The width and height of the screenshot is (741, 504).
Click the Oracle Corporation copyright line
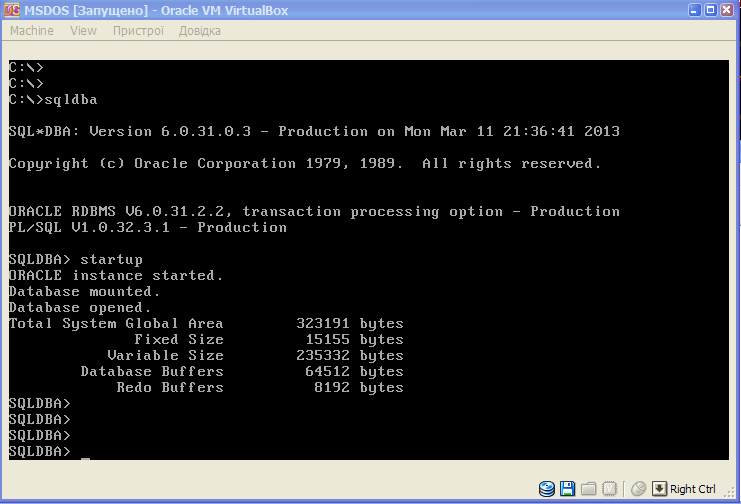click(305, 163)
